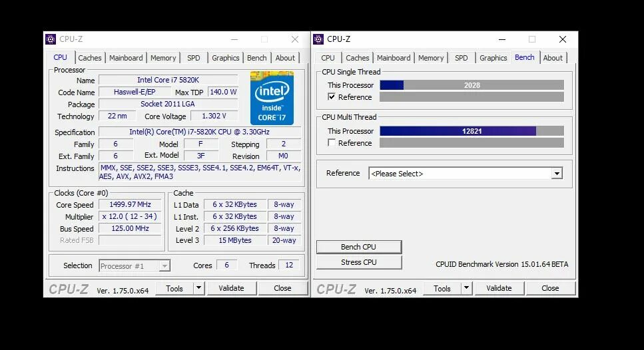644x350 pixels.
Task: Select CPU tab in left window
Action: 60,57
